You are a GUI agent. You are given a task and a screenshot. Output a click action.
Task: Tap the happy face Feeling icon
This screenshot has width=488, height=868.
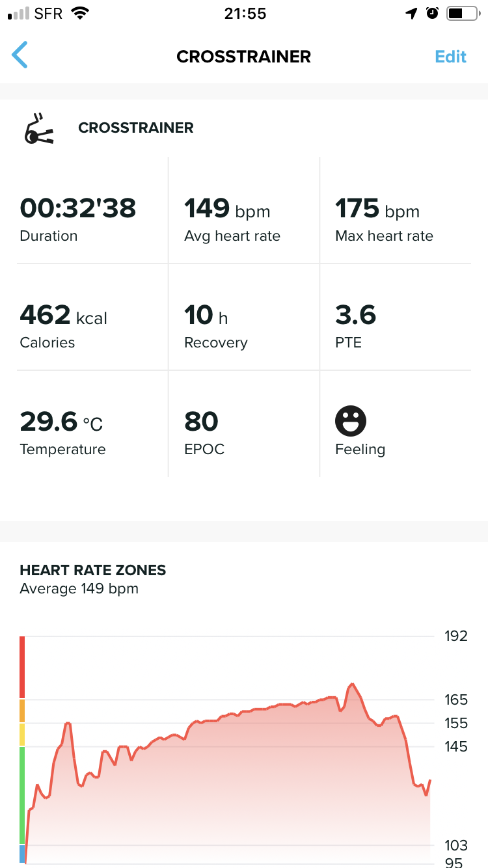tap(351, 421)
